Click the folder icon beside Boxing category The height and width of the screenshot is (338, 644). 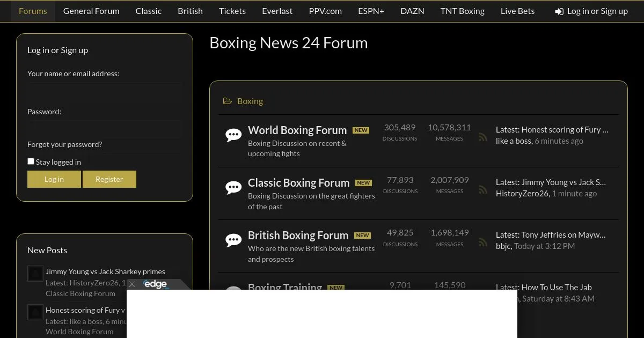[228, 101]
